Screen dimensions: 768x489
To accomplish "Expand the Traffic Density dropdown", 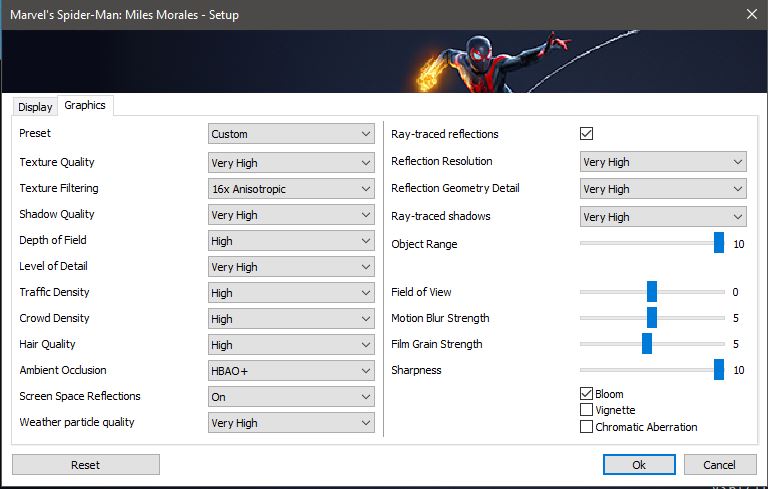I will (x=291, y=293).
